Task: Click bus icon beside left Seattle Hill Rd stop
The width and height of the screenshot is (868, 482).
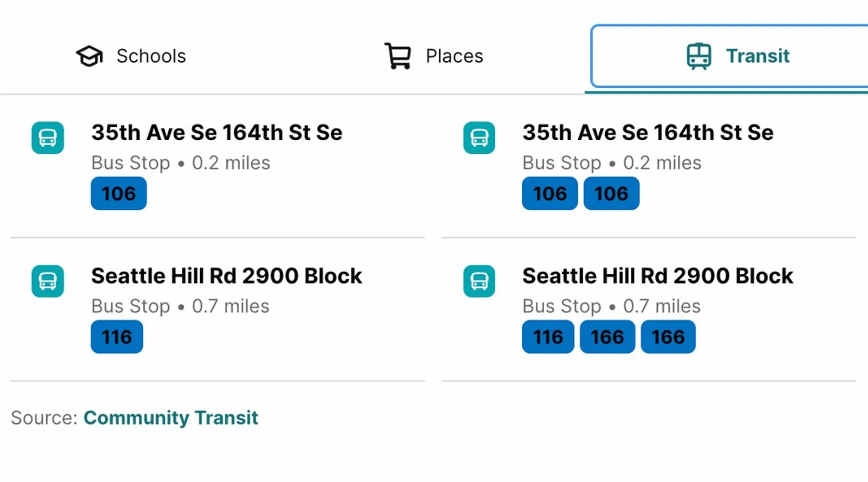Action: click(48, 281)
